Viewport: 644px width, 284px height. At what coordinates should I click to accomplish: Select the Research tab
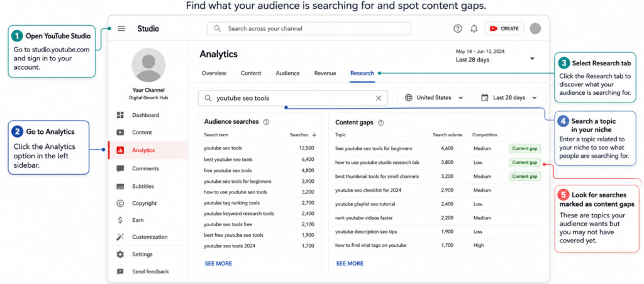click(362, 73)
